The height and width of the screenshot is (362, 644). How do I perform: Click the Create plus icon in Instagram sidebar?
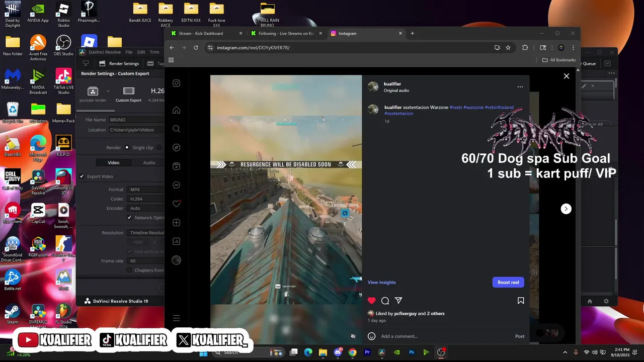176,222
